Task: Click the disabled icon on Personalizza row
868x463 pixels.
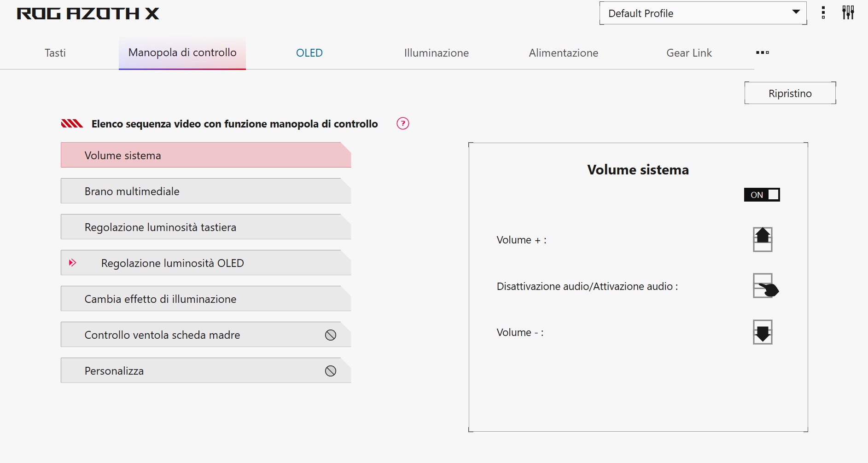Action: tap(331, 371)
